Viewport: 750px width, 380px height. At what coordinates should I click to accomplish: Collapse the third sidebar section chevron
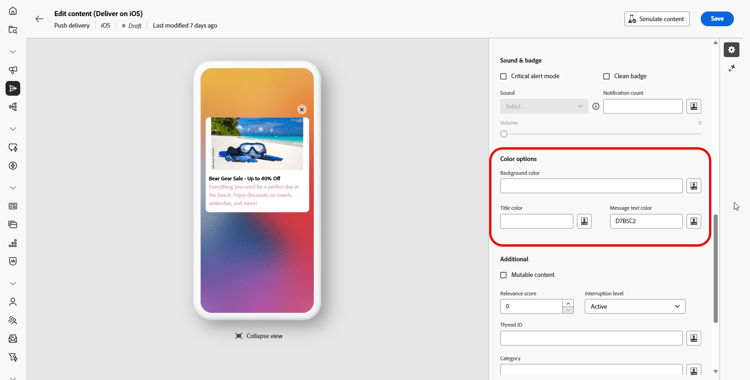pos(13,188)
